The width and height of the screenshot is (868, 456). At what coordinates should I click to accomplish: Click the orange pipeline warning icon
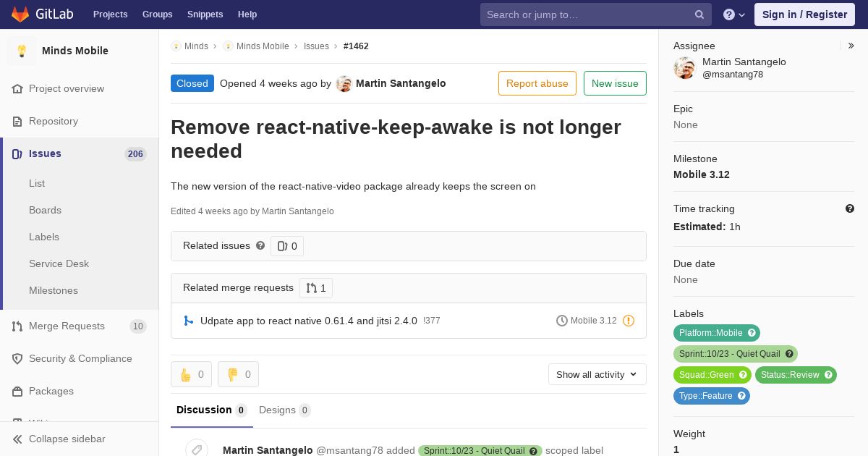pos(629,321)
